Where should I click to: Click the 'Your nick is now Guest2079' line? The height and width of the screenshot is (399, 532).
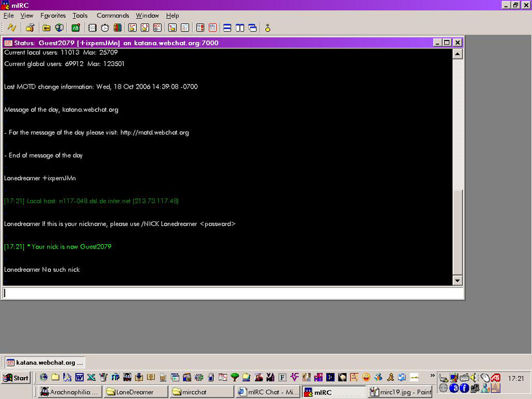pos(57,247)
